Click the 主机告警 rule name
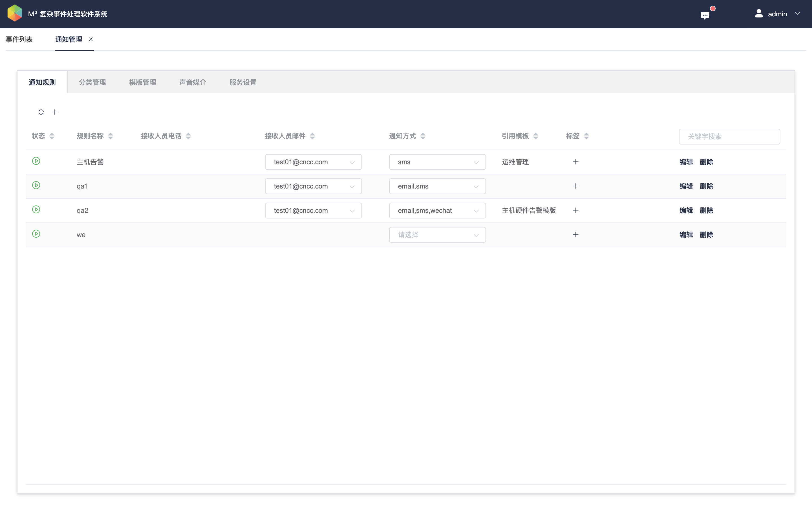The height and width of the screenshot is (508, 812). click(x=90, y=162)
